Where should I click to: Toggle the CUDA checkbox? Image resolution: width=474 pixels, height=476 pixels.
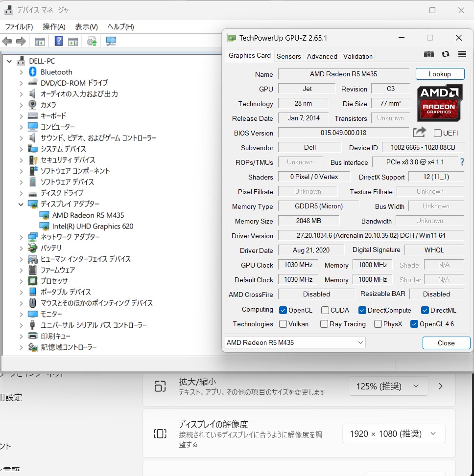(x=325, y=310)
